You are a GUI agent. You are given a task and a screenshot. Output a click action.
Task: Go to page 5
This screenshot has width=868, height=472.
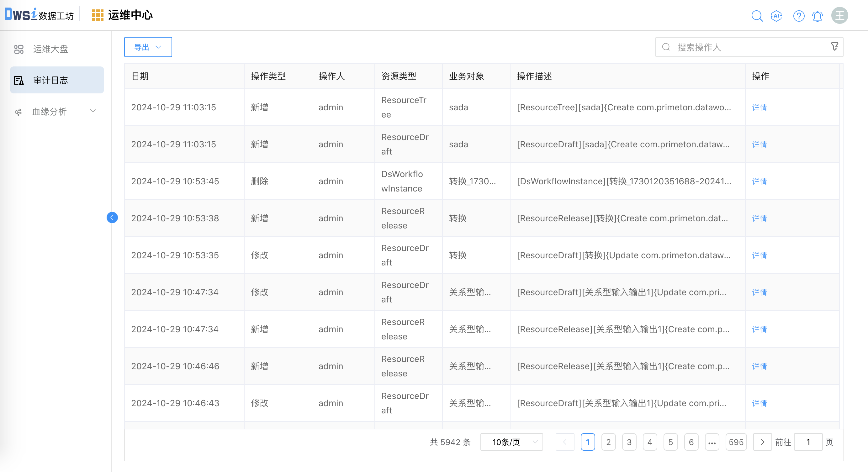[670, 442]
